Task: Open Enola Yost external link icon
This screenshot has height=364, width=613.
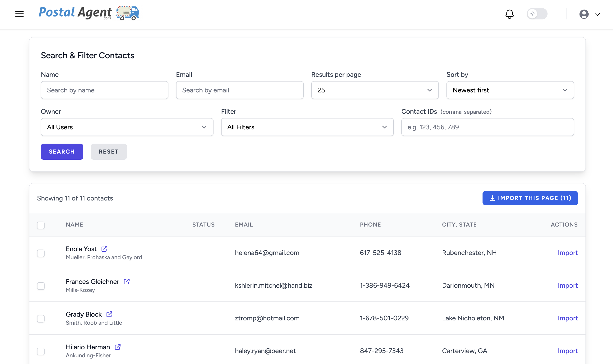Action: (104, 249)
